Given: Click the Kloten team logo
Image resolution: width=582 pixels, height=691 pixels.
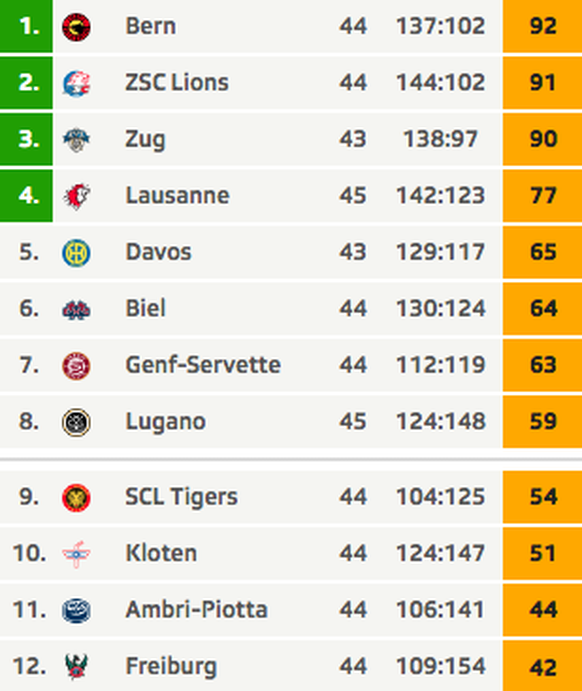Looking at the screenshot, I should (x=76, y=554).
